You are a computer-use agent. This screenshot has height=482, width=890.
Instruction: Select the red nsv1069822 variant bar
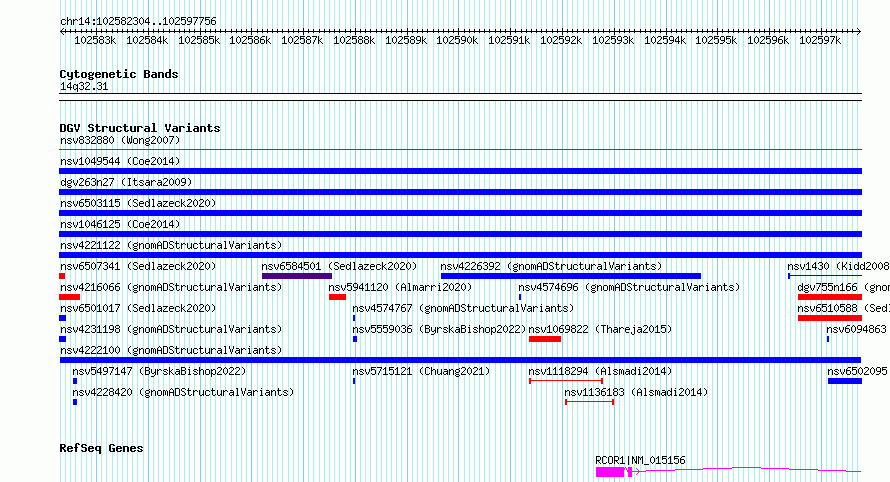point(545,339)
